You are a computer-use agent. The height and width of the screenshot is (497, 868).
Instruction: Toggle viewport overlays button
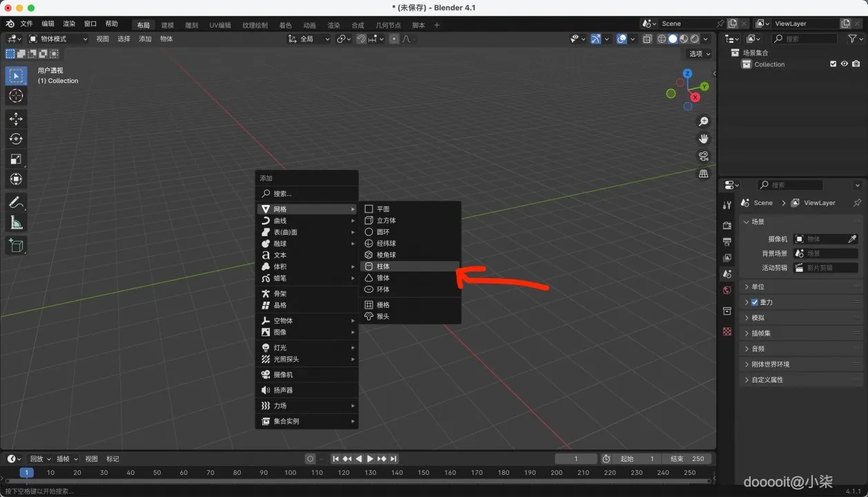(622, 39)
